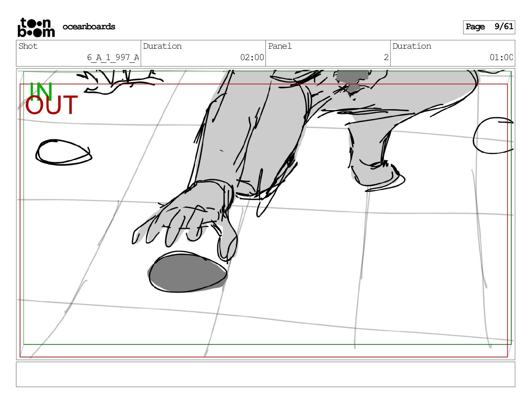
Task: Click the 'oceanboards' project title
Action: [89, 27]
